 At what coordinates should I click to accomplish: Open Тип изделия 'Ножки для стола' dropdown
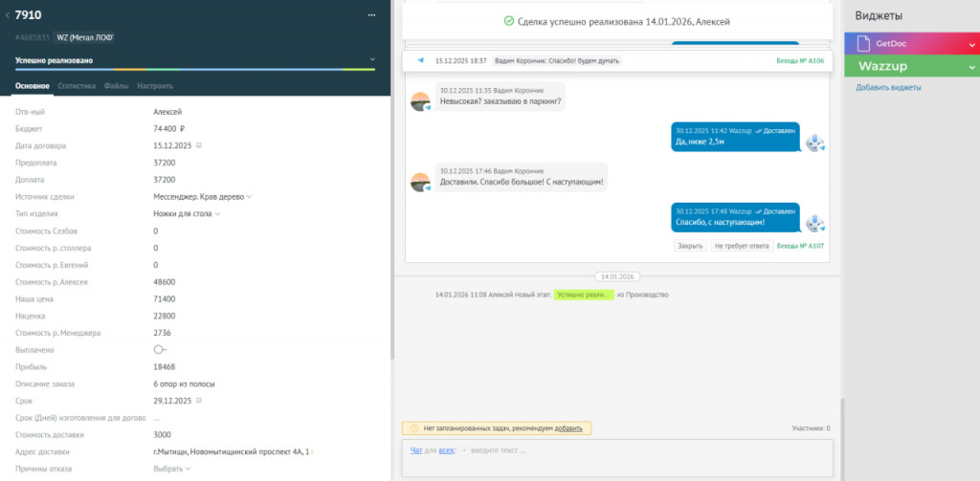[x=187, y=213]
